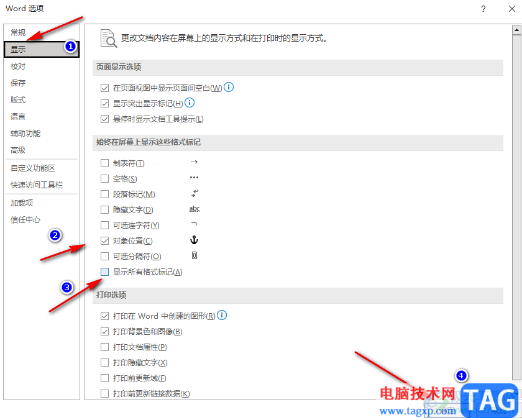Toggle 在页面视图中显示页面间空白 checkbox

[x=104, y=88]
